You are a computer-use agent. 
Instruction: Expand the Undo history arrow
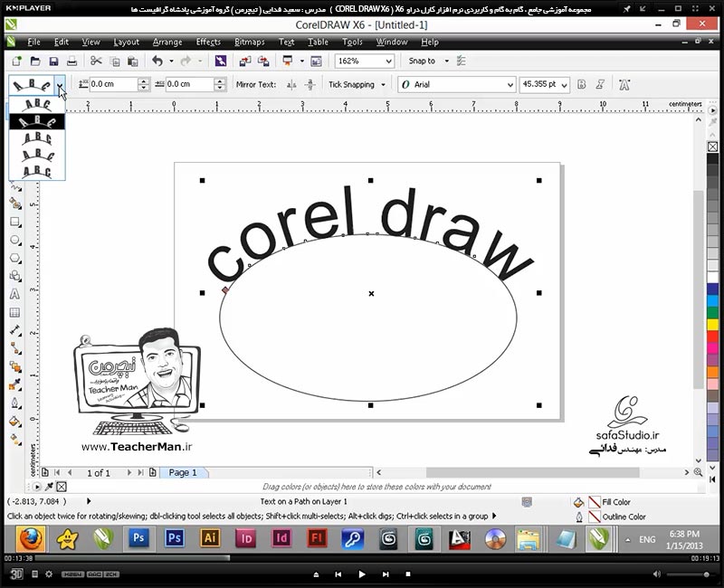pos(171,61)
